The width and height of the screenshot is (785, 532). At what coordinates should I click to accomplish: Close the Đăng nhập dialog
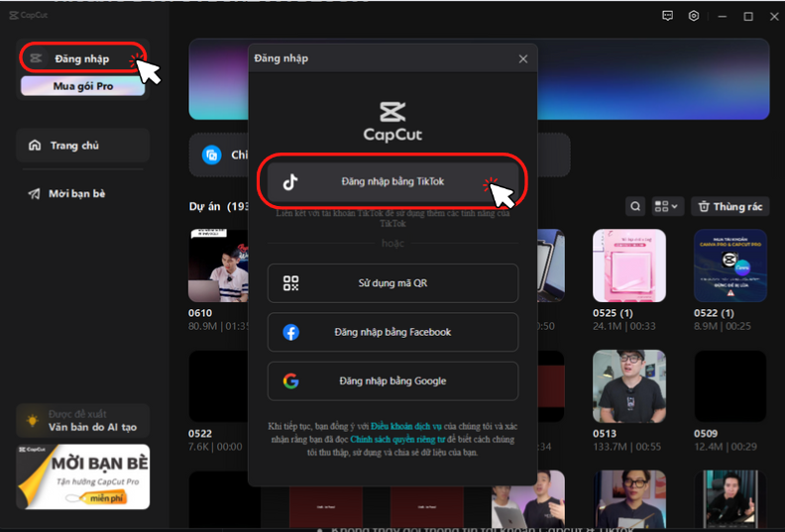coord(523,58)
